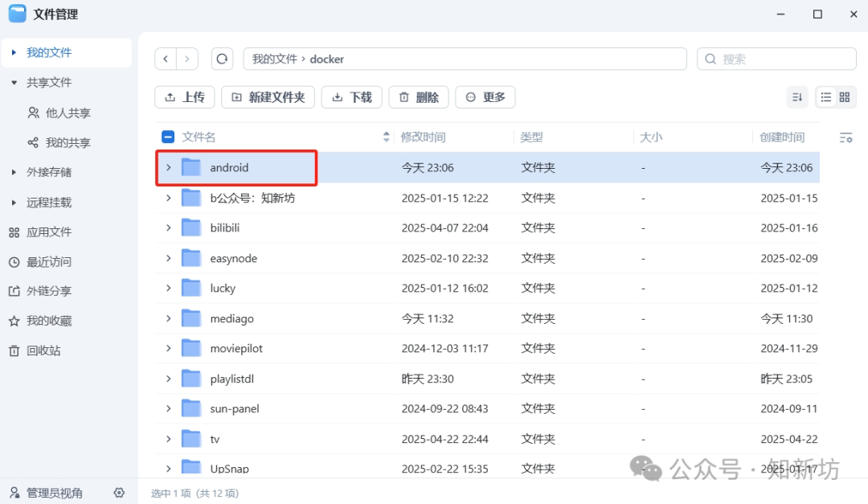Open the 更多 dropdown menu
The height and width of the screenshot is (504, 868).
[485, 96]
